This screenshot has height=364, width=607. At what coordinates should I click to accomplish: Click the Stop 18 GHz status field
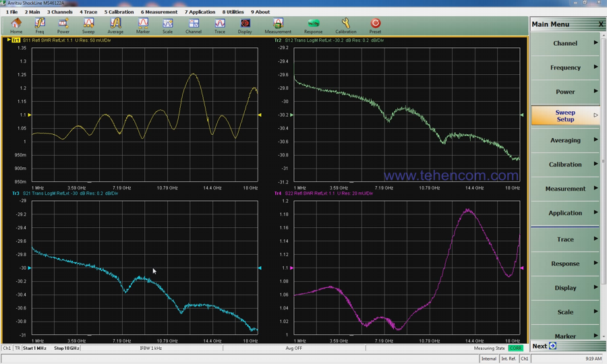pos(67,348)
